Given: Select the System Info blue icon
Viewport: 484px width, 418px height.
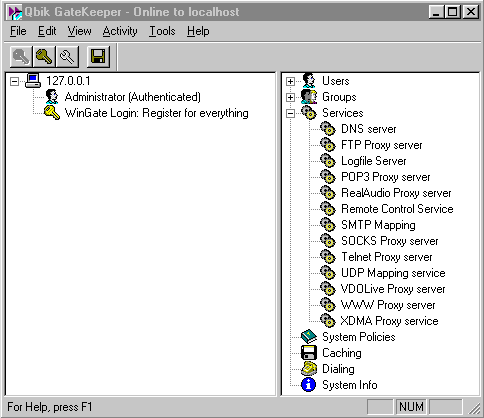Looking at the screenshot, I should pos(308,385).
